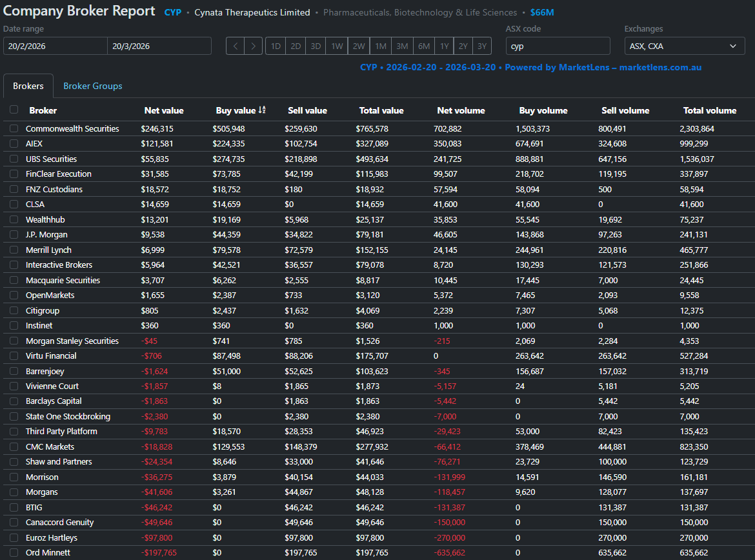This screenshot has width=755, height=560.
Task: Tick the CMC Markets checkbox
Action: (14, 447)
